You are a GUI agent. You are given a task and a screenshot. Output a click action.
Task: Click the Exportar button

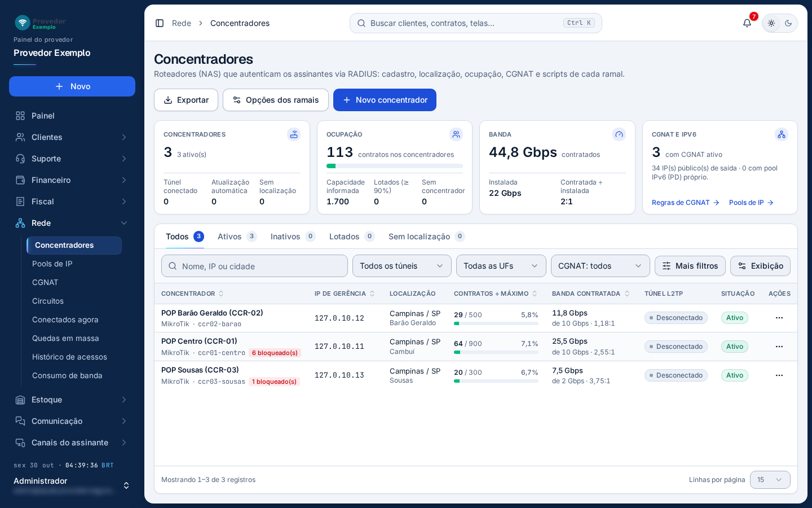[186, 100]
